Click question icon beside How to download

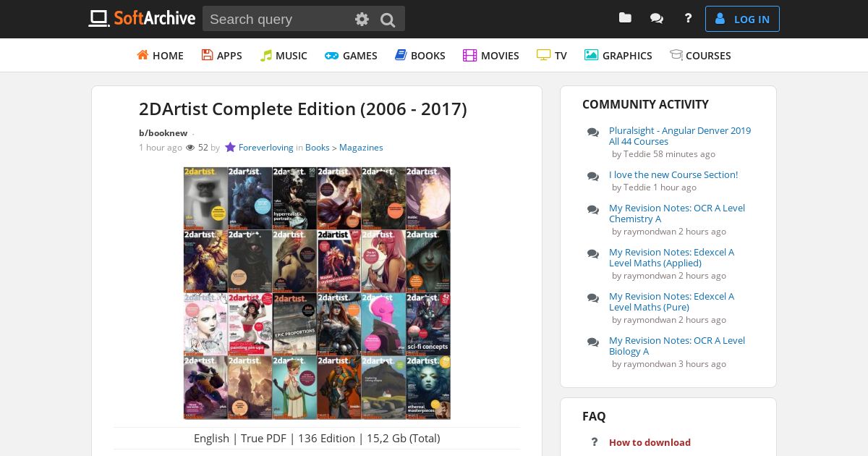click(x=594, y=442)
